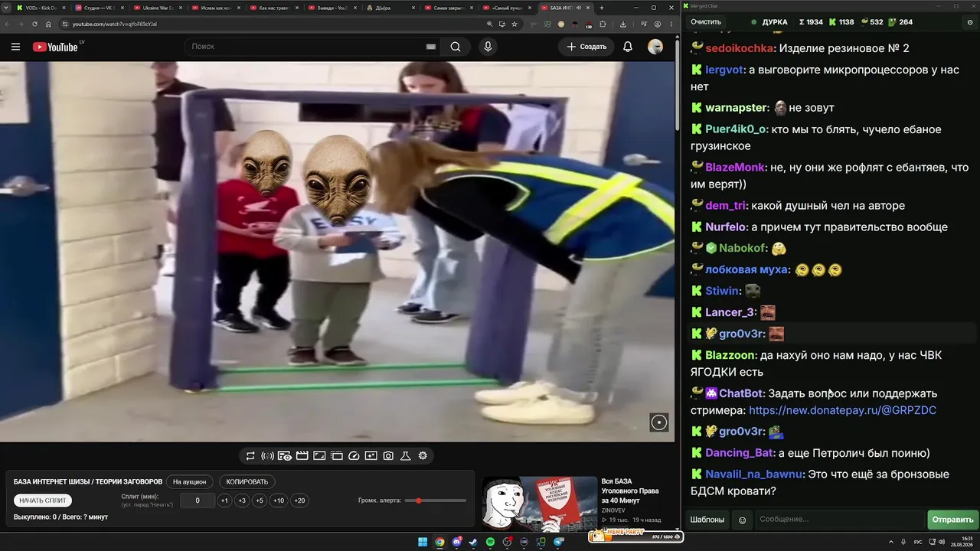This screenshot has height=551, width=980.
Task: Switch to the Ukraine War tab
Action: tap(157, 8)
